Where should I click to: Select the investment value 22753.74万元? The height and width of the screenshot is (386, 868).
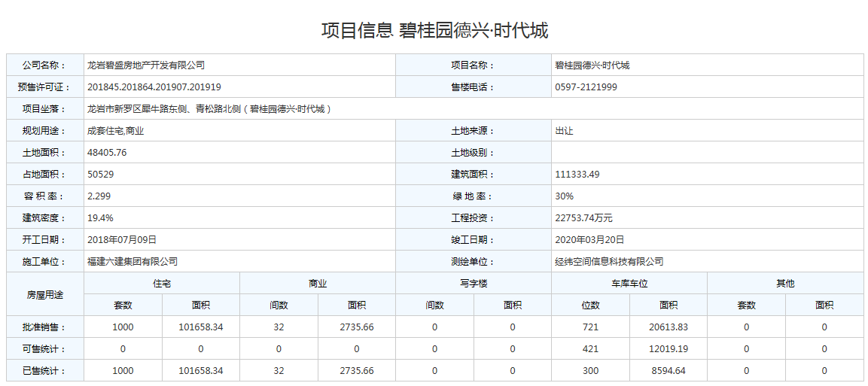583,218
